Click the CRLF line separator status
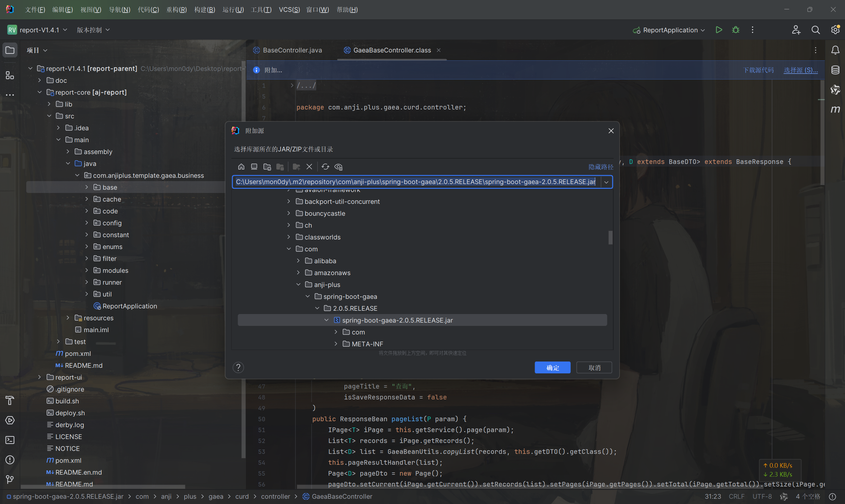 click(x=736, y=496)
